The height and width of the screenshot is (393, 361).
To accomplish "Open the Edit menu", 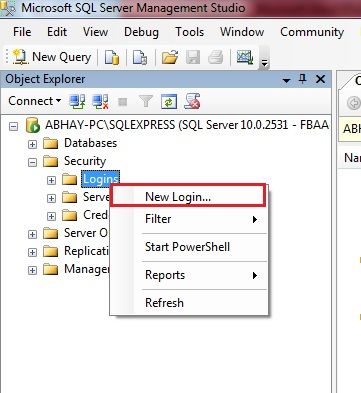I will click(57, 32).
